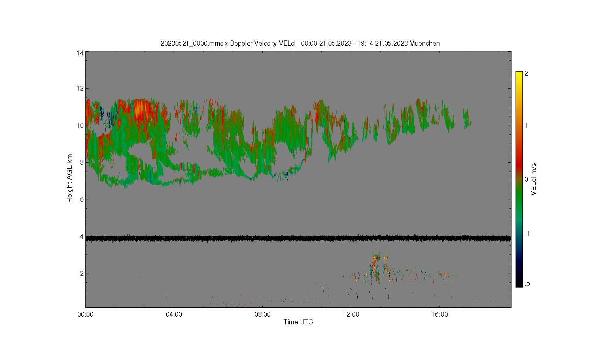Screen dimensions: 607x364
Task: Click the height tick label 12
Action: pos(80,88)
